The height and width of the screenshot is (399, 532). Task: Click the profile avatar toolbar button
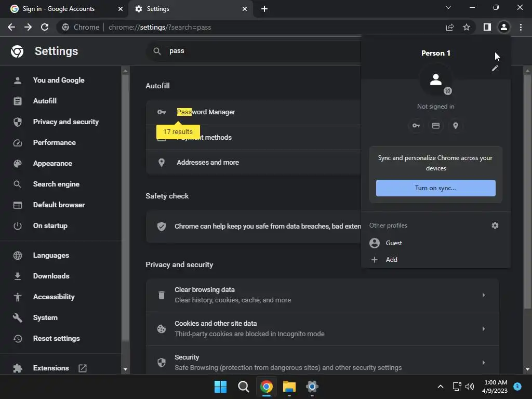(504, 27)
